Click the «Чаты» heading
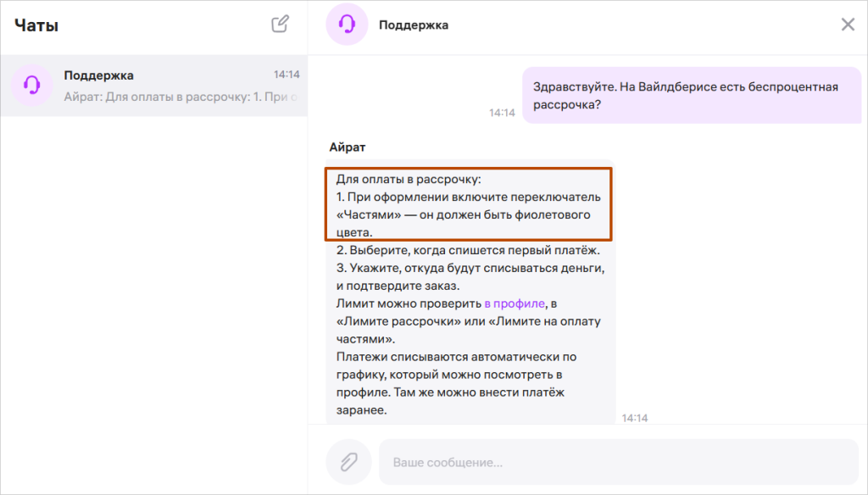 point(36,25)
